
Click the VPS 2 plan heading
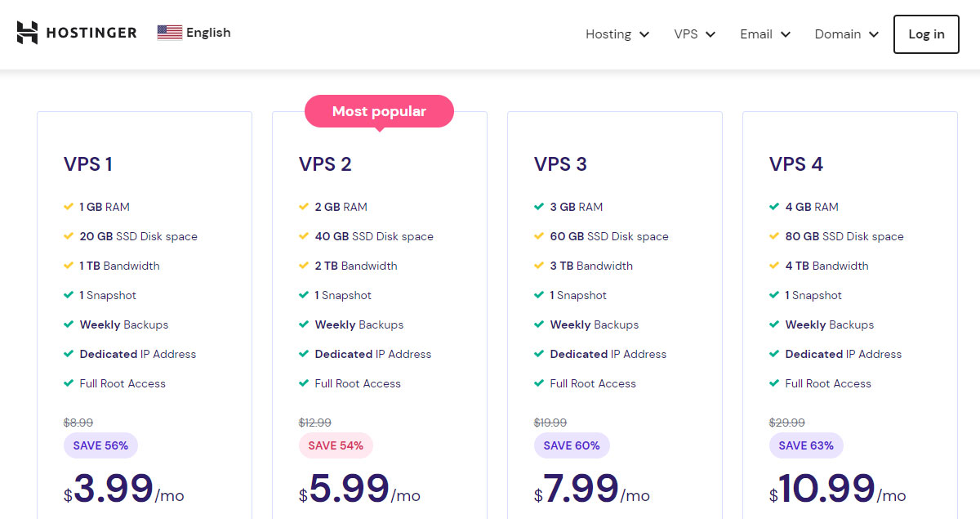325,164
